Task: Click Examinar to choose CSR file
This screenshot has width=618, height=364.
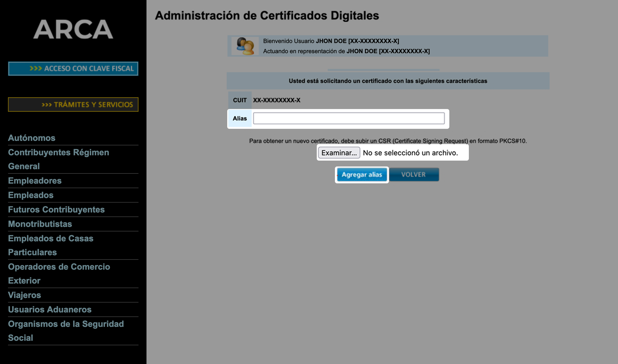Action: tap(339, 153)
